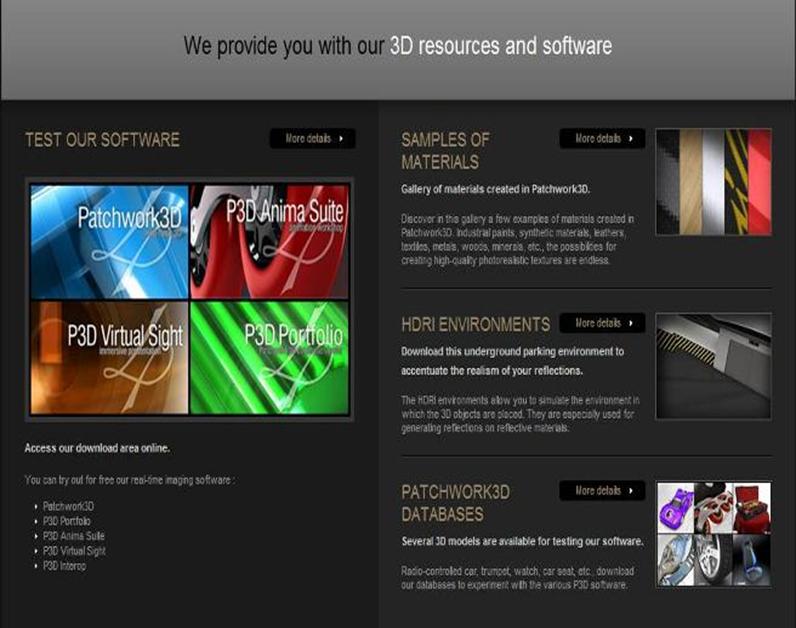Screen dimensions: 796x628
Task: Click More details for Samples of Materials
Action: coord(602,139)
